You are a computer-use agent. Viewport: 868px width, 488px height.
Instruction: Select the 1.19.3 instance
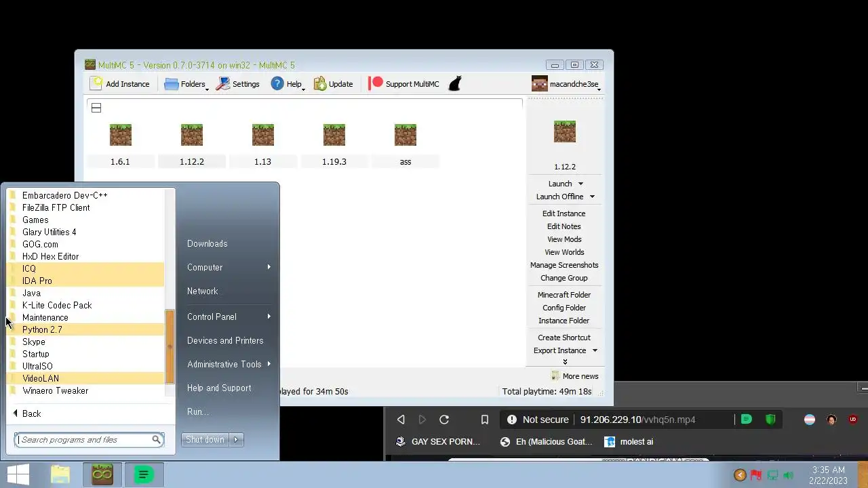click(334, 144)
